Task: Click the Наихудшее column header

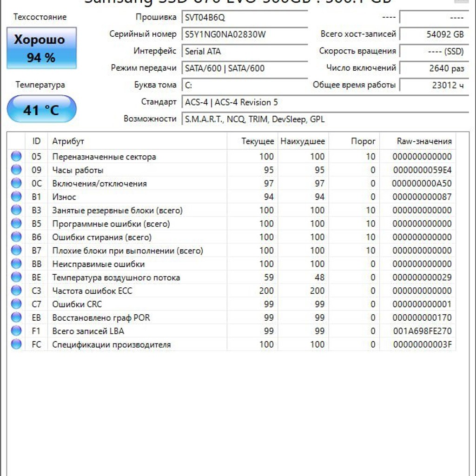Action: coord(303,141)
